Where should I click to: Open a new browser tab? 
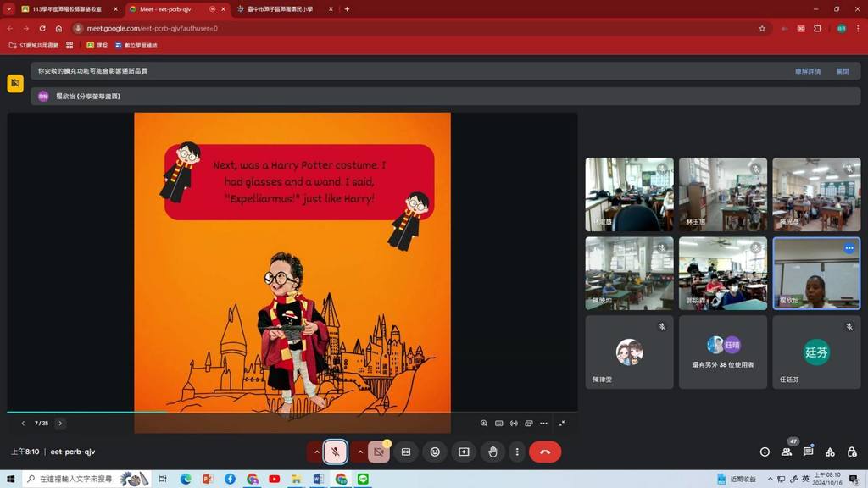click(x=347, y=9)
